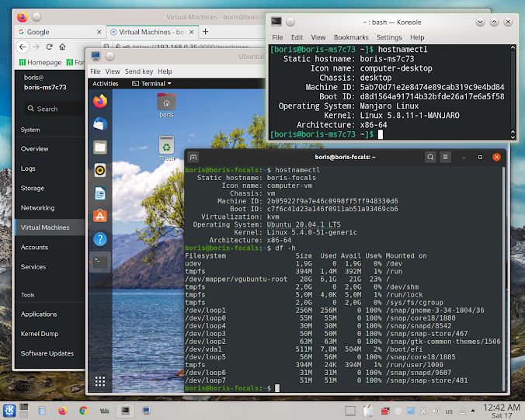Click the us keyboard layout indicator

pos(449,411)
